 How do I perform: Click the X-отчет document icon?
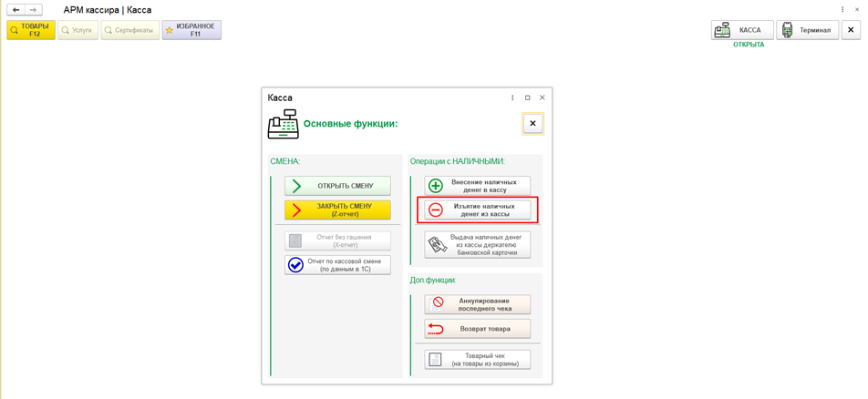click(x=296, y=240)
